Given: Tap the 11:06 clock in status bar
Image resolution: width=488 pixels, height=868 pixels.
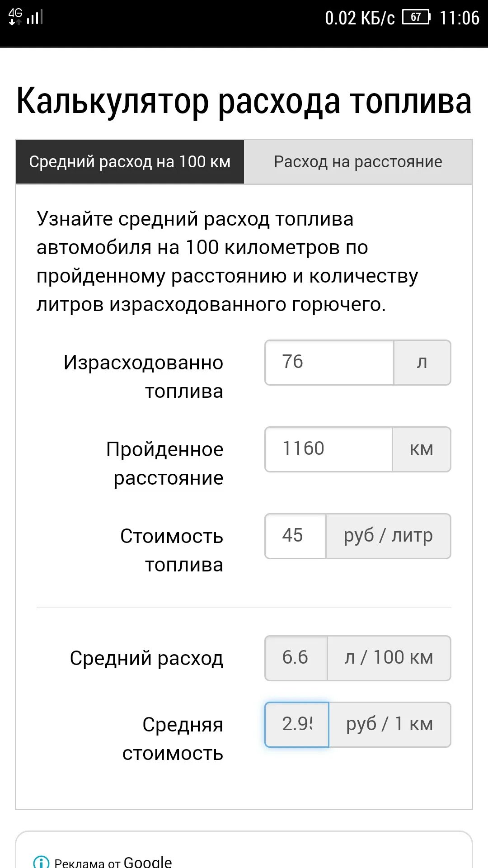Looking at the screenshot, I should coord(459,18).
